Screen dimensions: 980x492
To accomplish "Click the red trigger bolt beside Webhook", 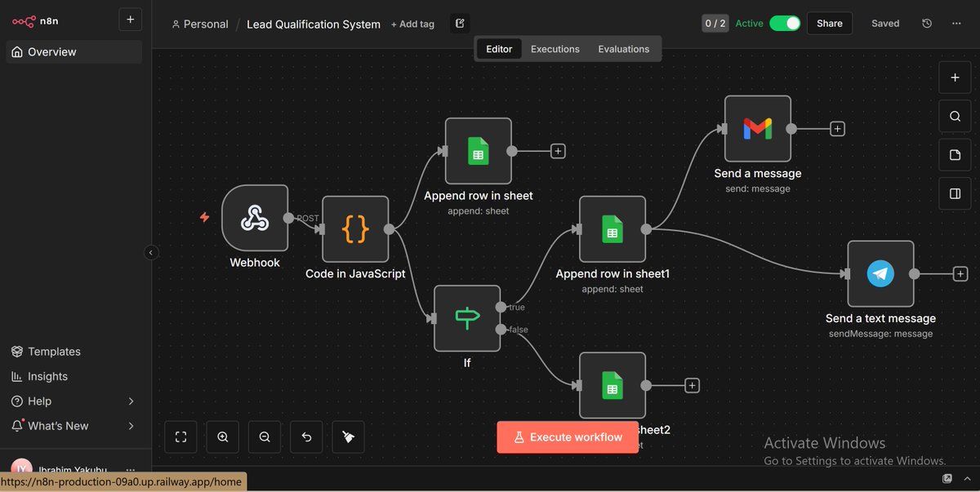I will click(205, 217).
